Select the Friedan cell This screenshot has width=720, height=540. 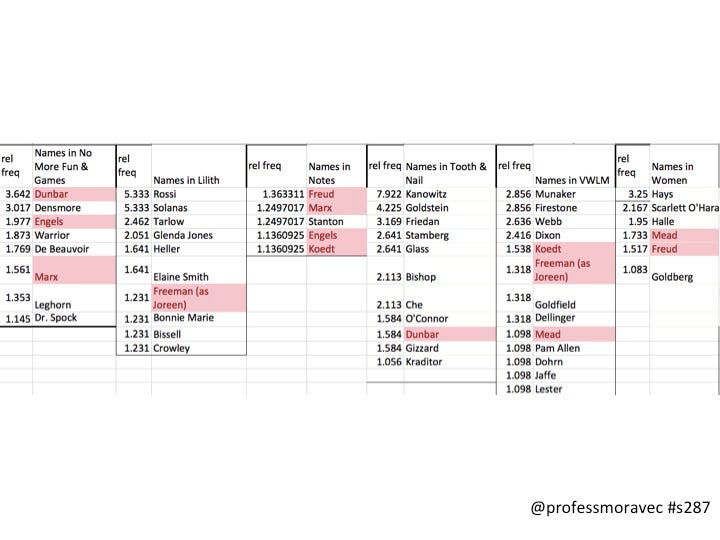pos(450,222)
